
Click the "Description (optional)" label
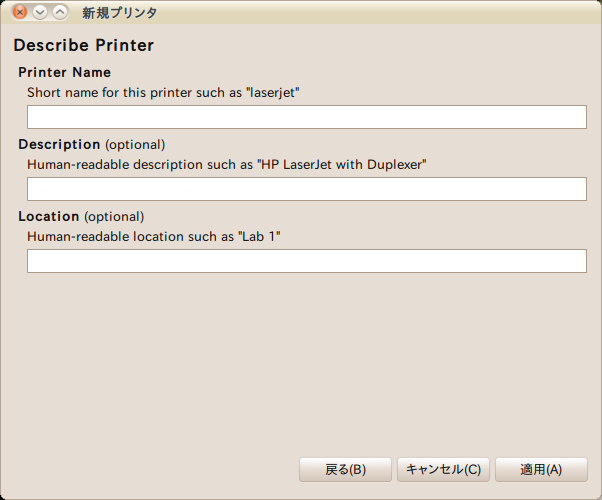(x=92, y=144)
